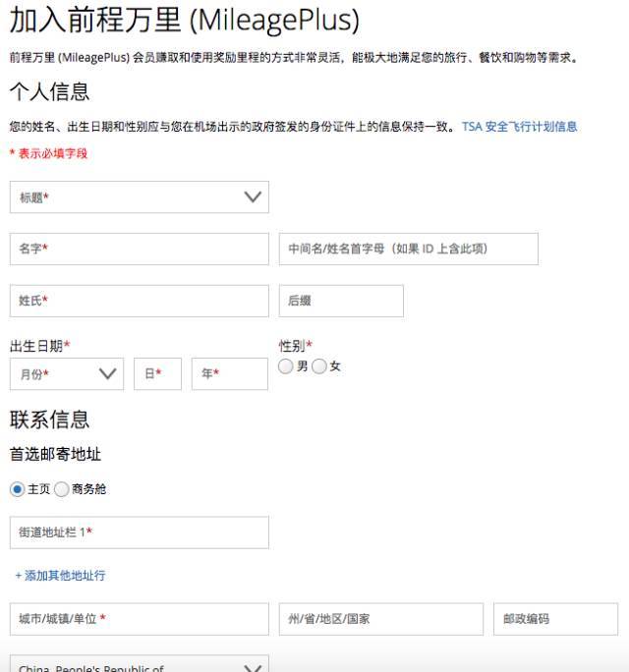Click the 性别 label
This screenshot has height=672, width=629.
(296, 346)
